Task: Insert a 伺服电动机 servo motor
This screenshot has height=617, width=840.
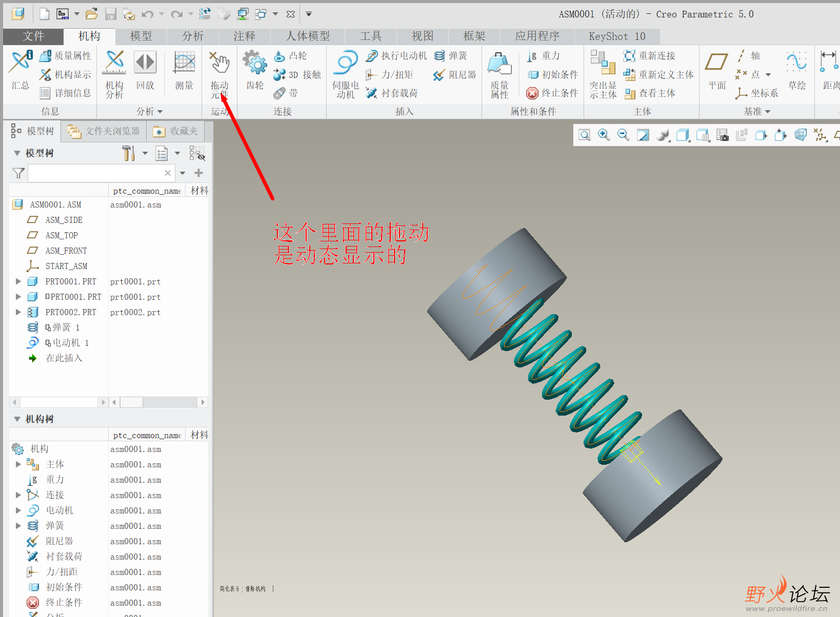Action: click(x=346, y=75)
